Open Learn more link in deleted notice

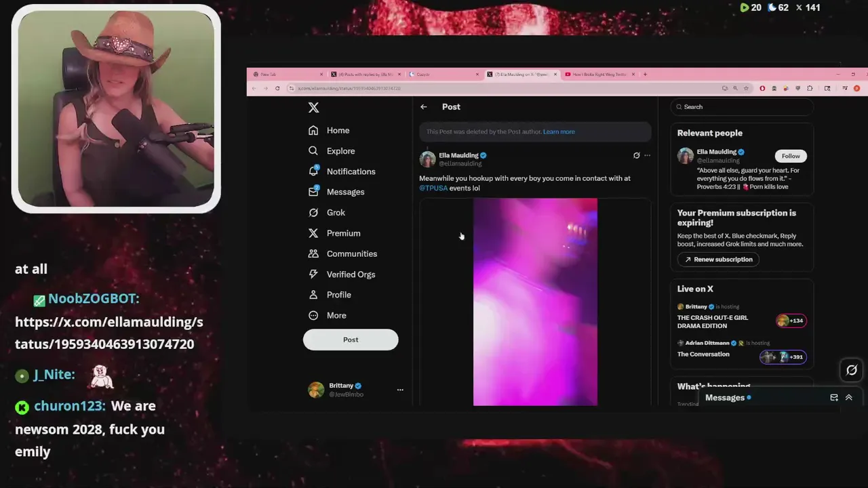coord(559,131)
